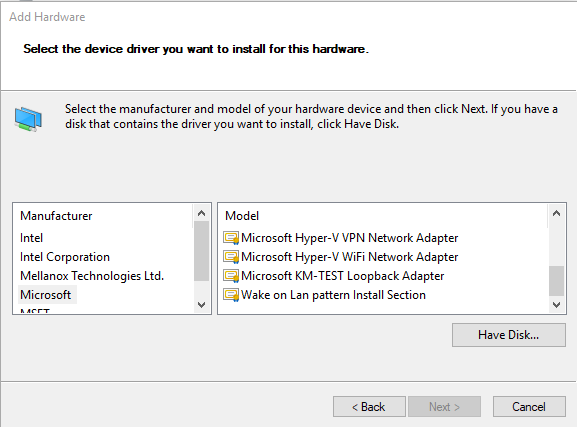Click the Model list scroll up arrow

(556, 213)
